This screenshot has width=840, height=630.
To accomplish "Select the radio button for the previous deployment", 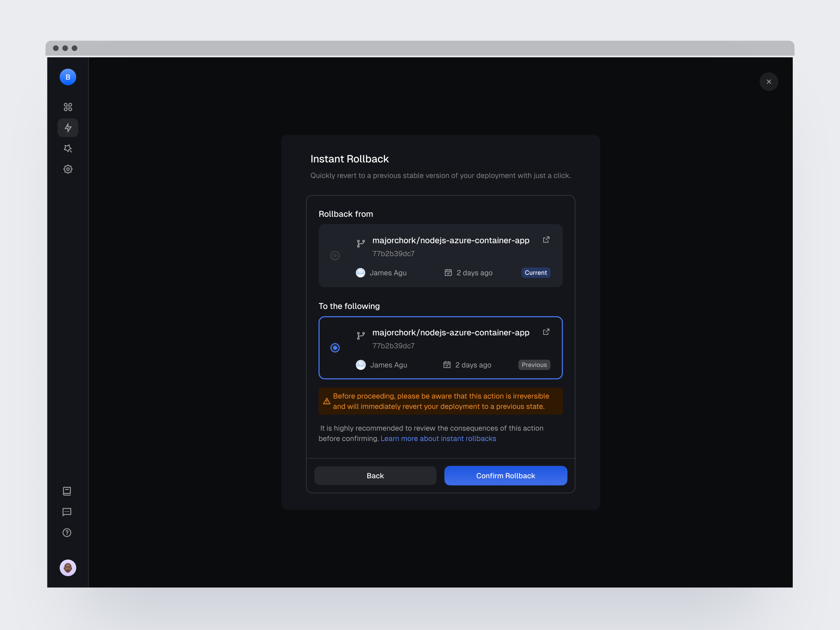I will coord(335,347).
